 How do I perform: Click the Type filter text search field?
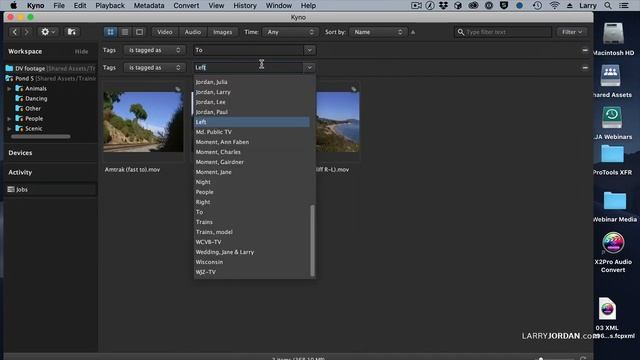(503, 32)
